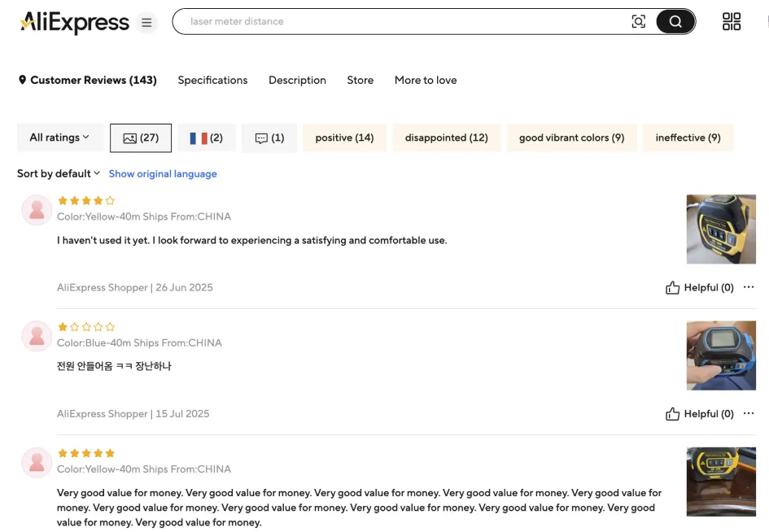Select the disappointed (12) review tag
Image resolution: width=769 pixels, height=532 pixels.
click(x=446, y=138)
